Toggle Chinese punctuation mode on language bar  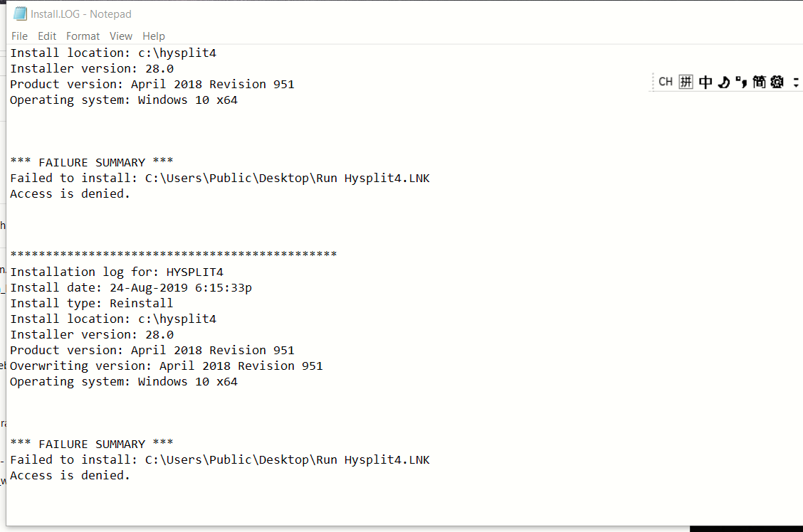coord(741,82)
